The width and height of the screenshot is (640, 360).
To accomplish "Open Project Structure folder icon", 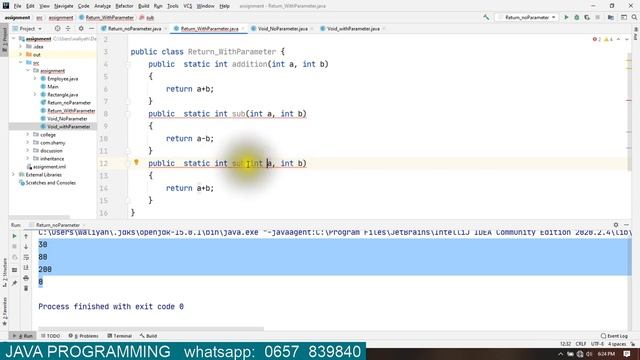I will [x=611, y=18].
